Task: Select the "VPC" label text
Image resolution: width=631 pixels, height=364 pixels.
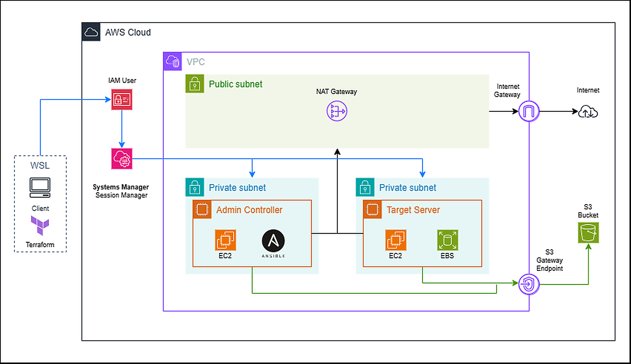Action: 196,62
